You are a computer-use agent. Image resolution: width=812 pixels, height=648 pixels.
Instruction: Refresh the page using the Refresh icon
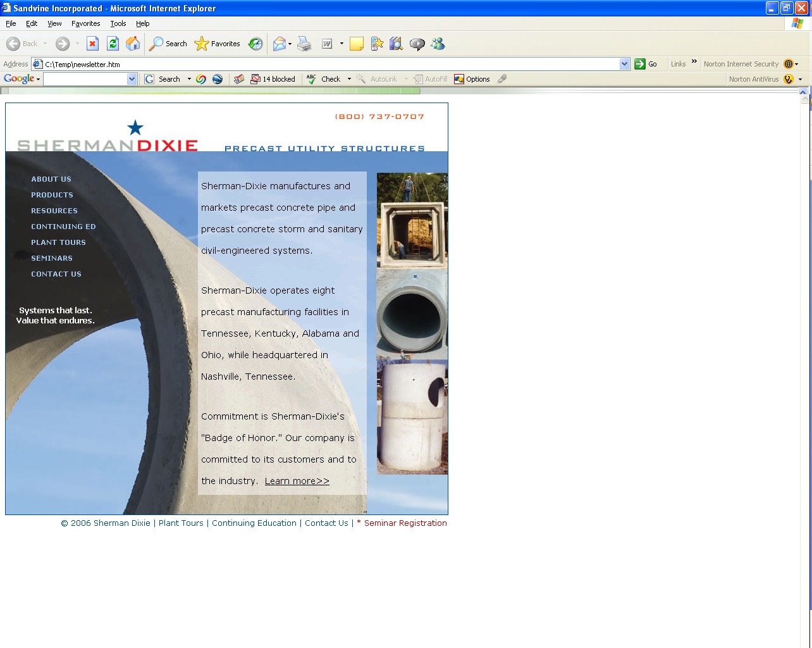tap(113, 44)
